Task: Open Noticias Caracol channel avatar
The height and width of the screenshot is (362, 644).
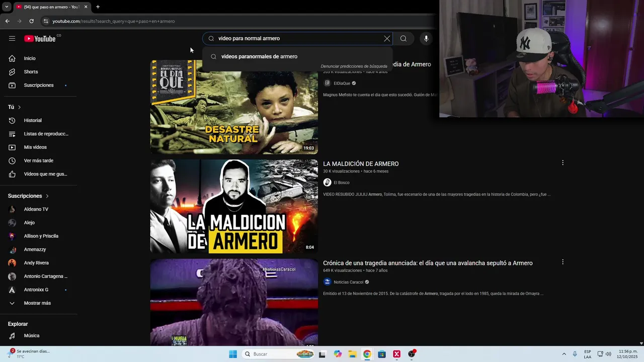Action: [327, 282]
